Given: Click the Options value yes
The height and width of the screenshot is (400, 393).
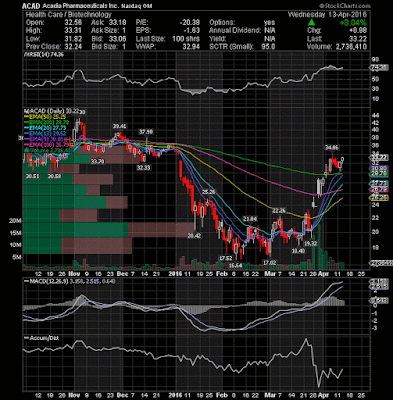Looking at the screenshot, I should 269,23.
